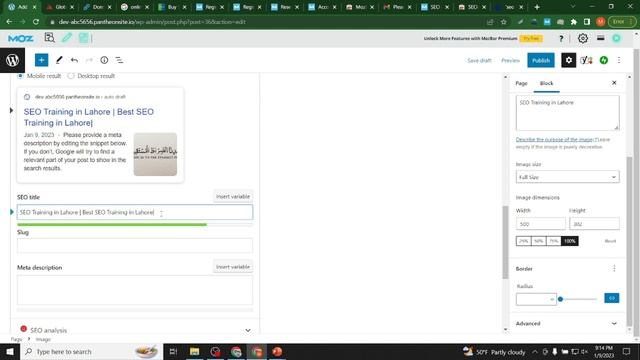Switch to the Page tab in sidebar
The width and height of the screenshot is (640, 360).
click(521, 83)
